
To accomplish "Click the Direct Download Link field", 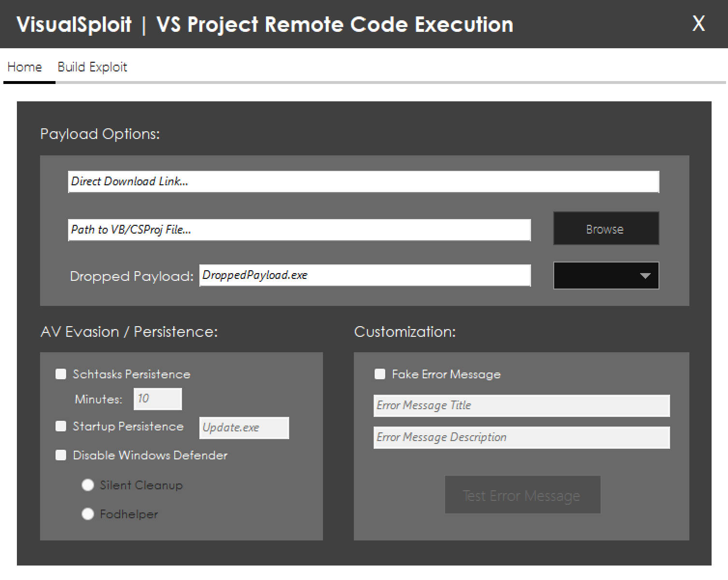I will pyautogui.click(x=364, y=181).
